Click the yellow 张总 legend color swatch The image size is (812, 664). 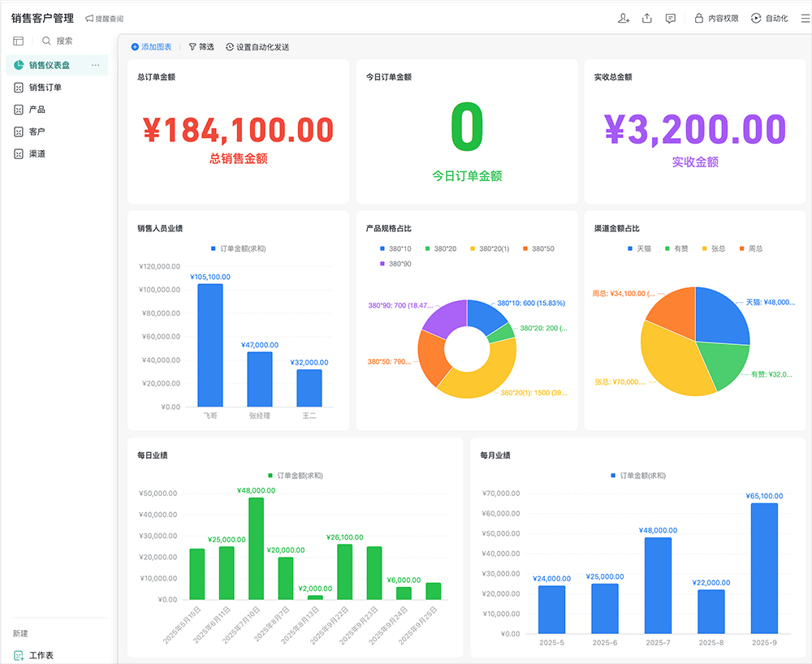704,248
